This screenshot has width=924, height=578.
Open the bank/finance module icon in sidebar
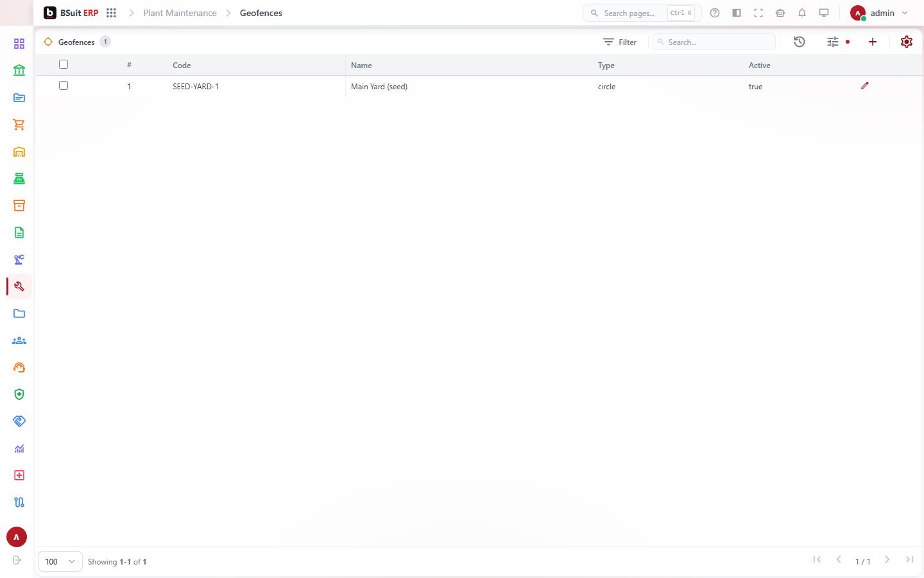[19, 71]
